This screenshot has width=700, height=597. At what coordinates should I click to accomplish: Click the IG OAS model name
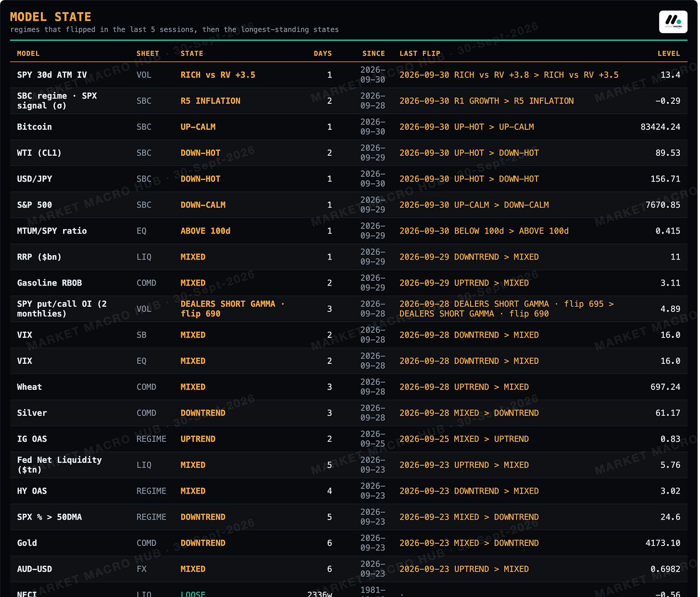(x=32, y=439)
